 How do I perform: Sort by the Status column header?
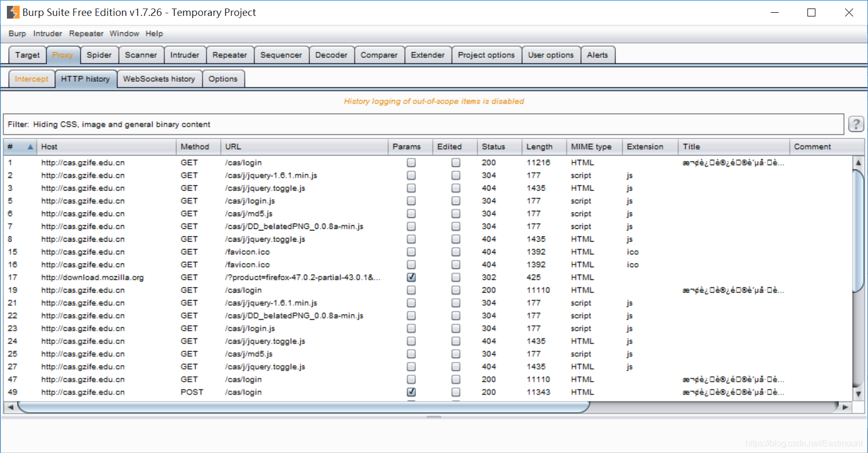click(x=499, y=147)
